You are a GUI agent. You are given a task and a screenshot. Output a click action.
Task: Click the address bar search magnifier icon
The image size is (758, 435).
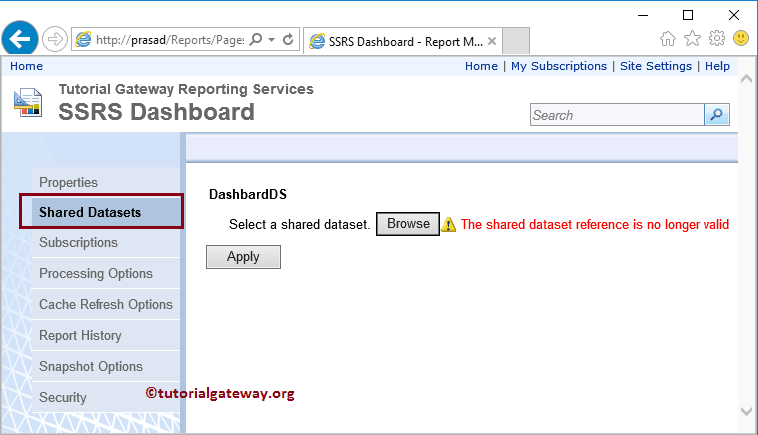(x=256, y=39)
